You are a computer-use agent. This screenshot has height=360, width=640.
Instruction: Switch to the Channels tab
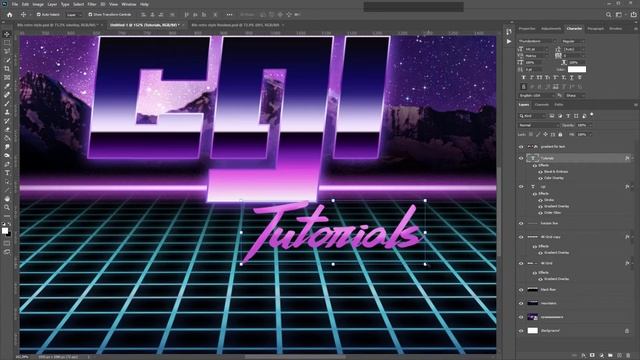542,105
